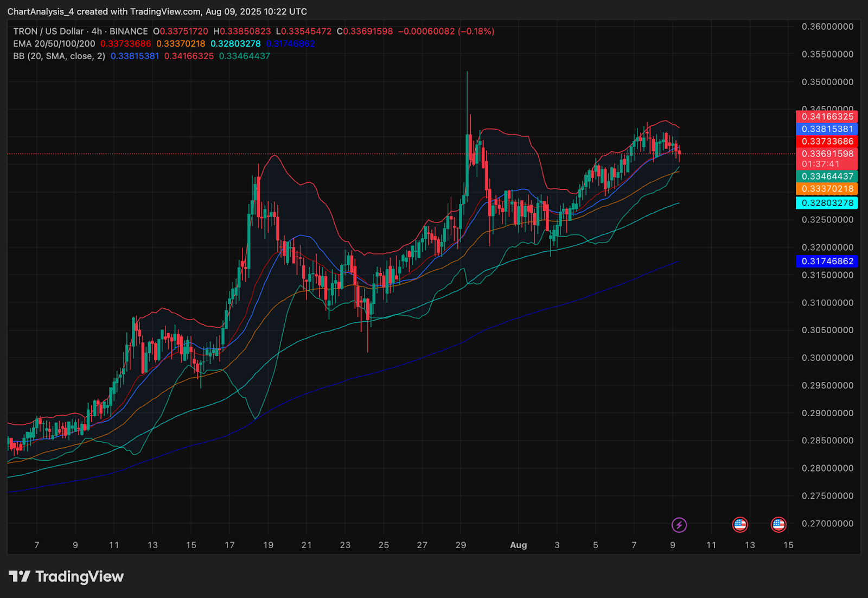This screenshot has width=868, height=598.
Task: Click the 0.32803278 cyan price label
Action: (827, 203)
